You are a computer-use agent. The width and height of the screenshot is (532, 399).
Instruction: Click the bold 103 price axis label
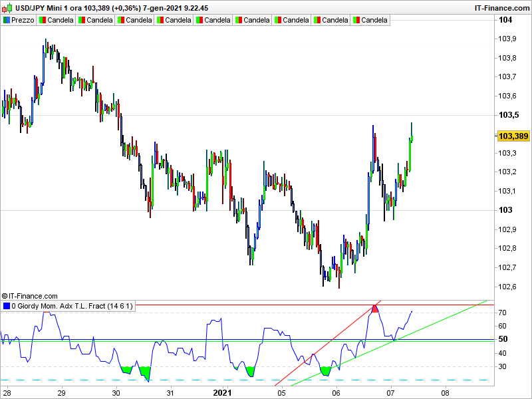tap(505, 210)
